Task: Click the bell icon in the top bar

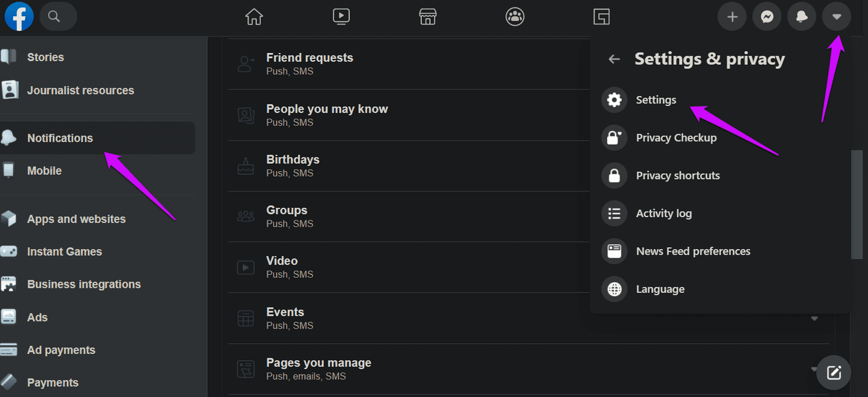Action: [802, 17]
